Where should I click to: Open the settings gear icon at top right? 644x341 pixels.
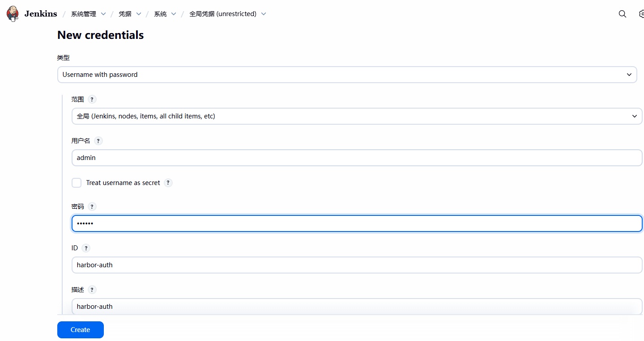tap(641, 14)
